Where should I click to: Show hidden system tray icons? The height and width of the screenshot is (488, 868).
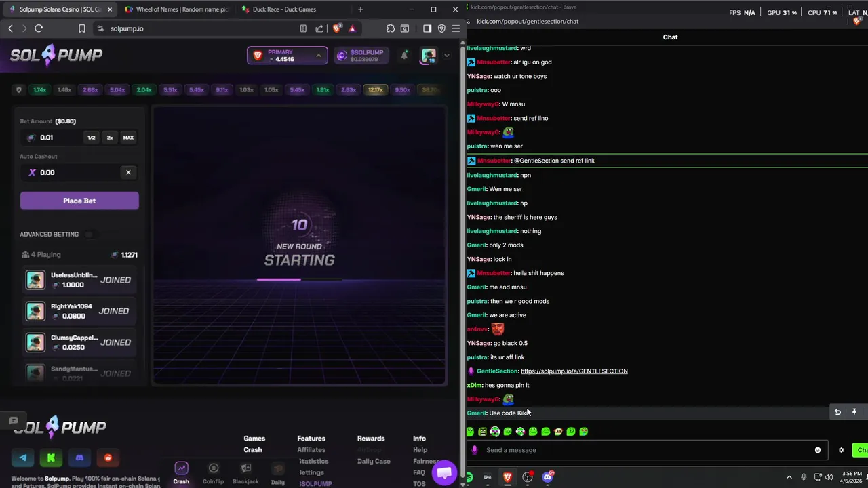click(789, 477)
